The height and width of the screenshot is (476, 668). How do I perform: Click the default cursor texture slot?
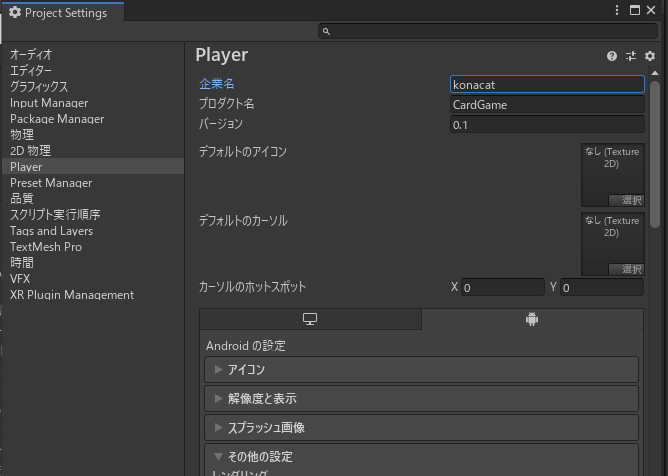pos(613,244)
